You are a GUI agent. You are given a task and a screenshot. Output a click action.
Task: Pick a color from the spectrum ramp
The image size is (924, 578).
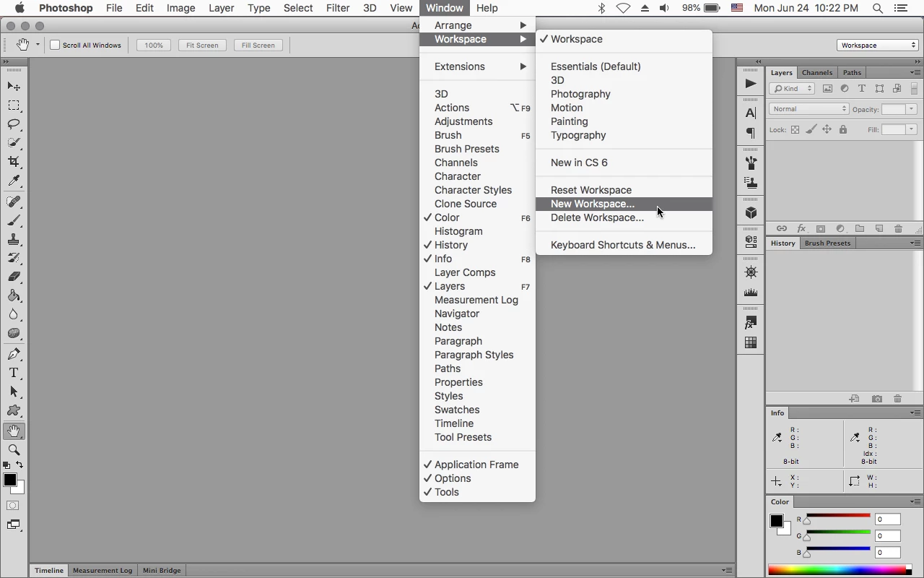837,571
